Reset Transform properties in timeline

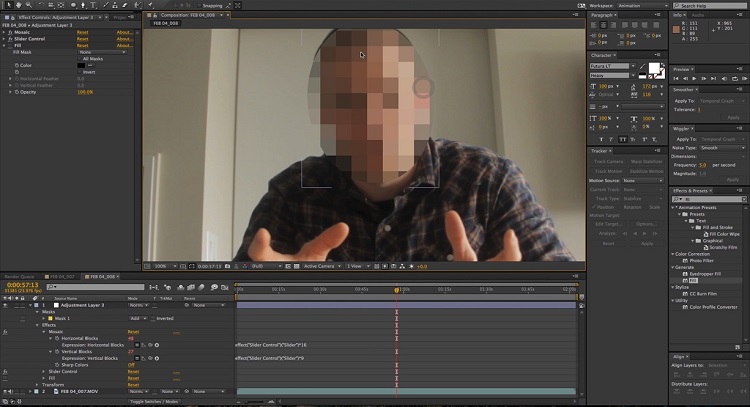[x=133, y=385]
